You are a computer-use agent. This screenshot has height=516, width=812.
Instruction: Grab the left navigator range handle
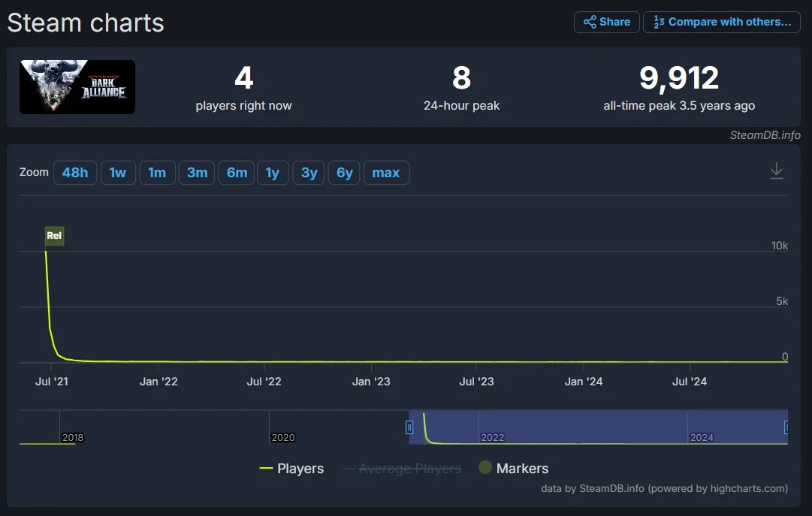tap(409, 427)
